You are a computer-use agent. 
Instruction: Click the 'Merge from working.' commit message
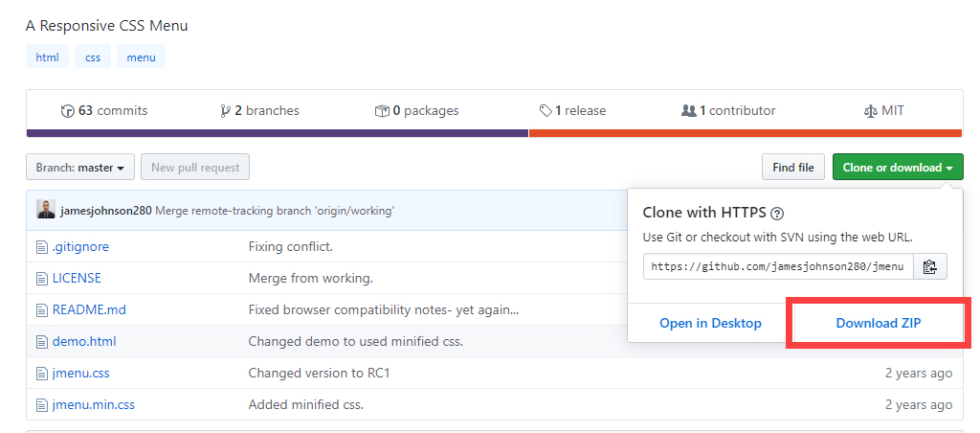click(x=311, y=278)
